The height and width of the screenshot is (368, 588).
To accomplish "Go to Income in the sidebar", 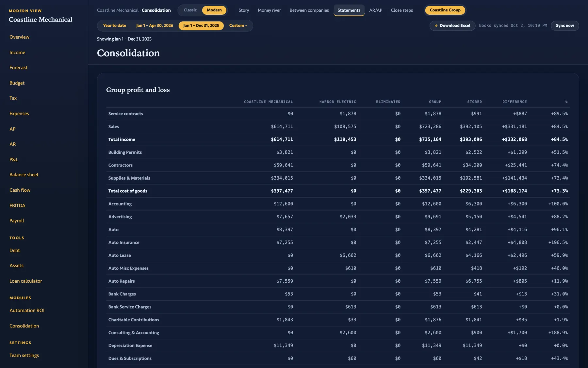I will point(17,52).
